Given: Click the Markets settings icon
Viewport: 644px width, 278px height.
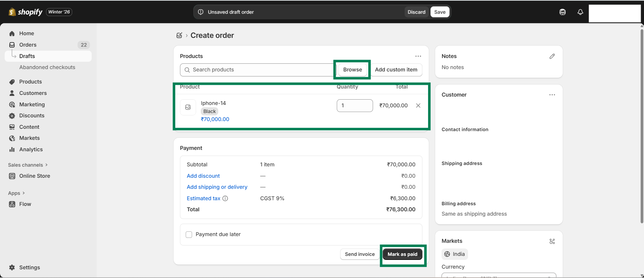Looking at the screenshot, I should [552, 241].
